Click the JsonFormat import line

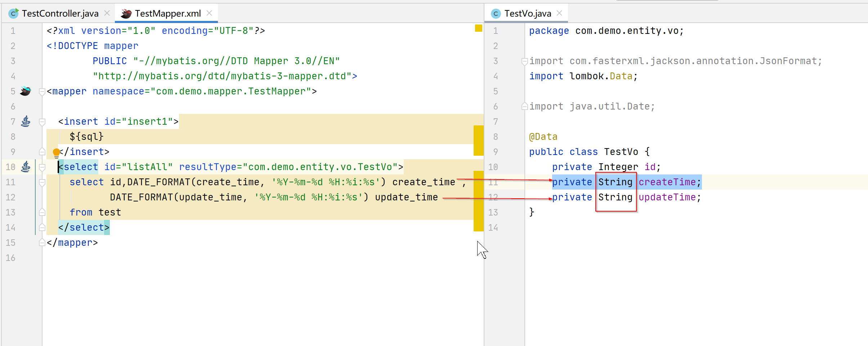676,61
